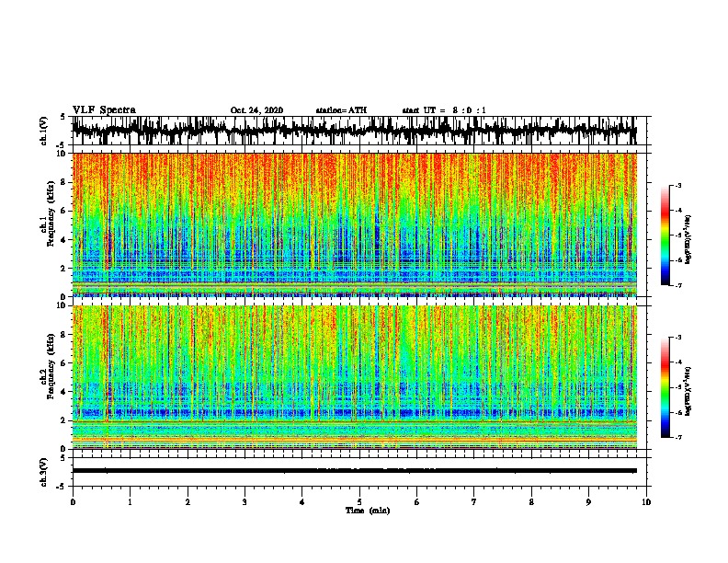Image resolution: width=728 pixels, height=563 pixels.
Task: Click the ch.2 spectrogram color scale bar
Action: tap(665, 387)
